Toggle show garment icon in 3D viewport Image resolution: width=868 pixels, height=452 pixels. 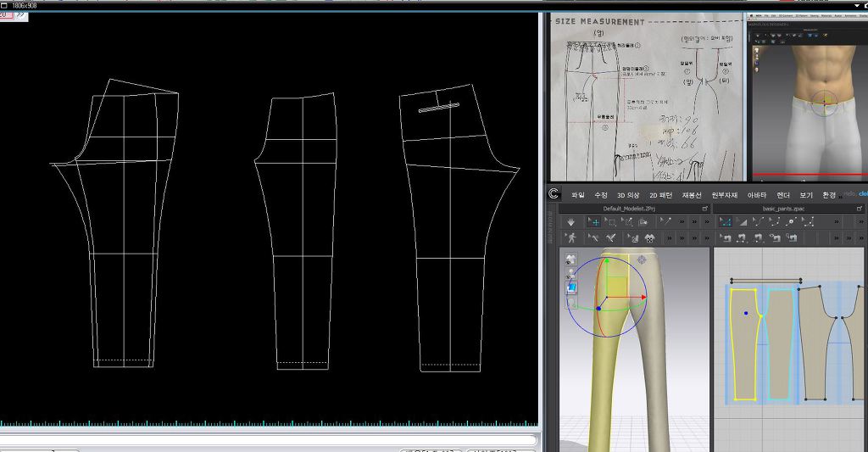pos(570,259)
